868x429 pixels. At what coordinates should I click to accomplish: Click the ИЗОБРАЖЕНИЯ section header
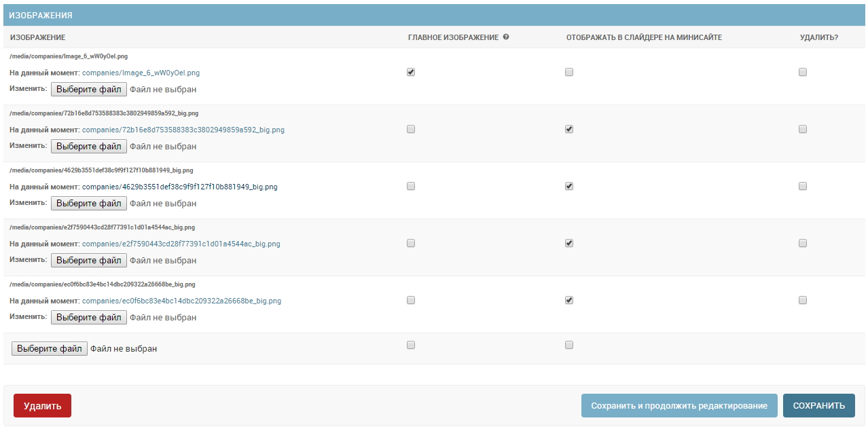click(434, 15)
